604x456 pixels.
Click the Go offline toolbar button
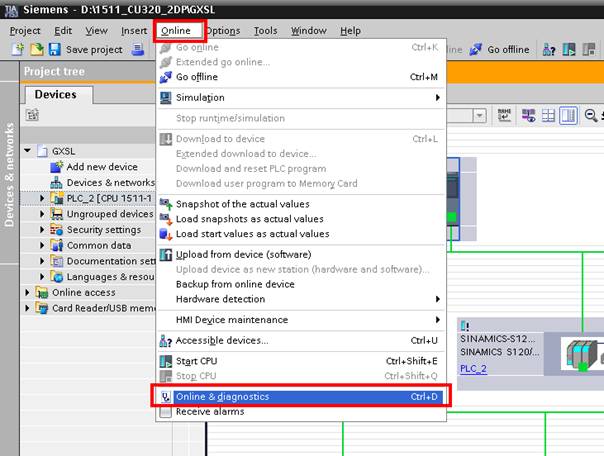pyautogui.click(x=500, y=49)
